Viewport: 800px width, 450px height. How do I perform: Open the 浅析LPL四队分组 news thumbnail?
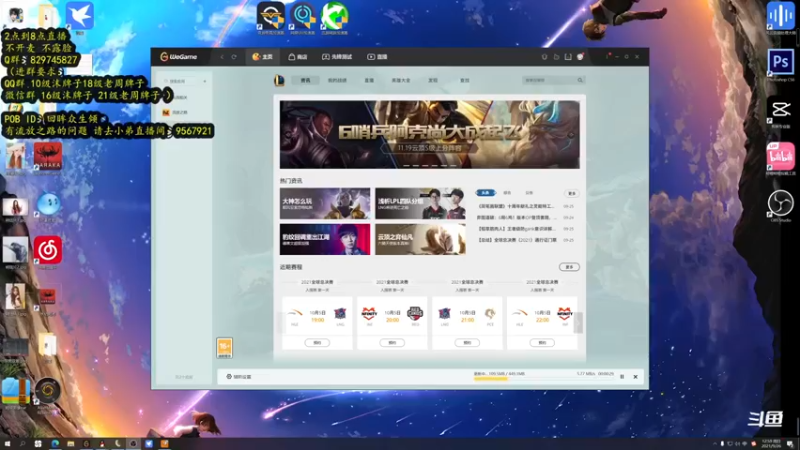click(420, 203)
